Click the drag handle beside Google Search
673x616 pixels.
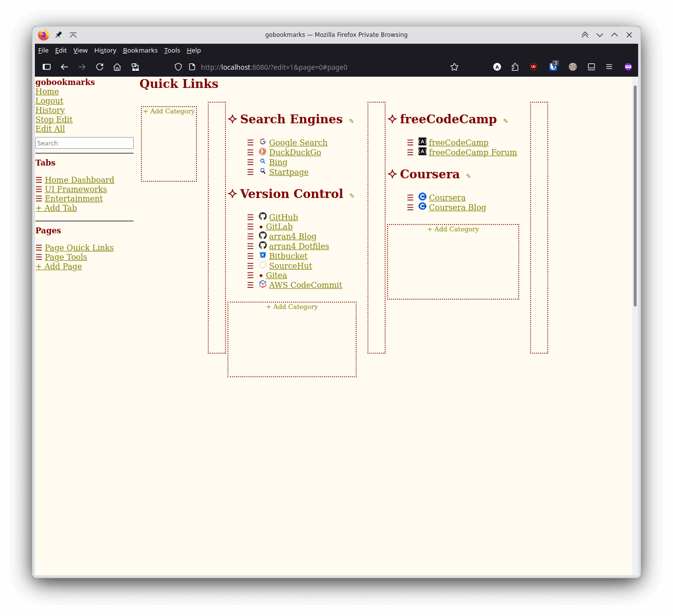pyautogui.click(x=251, y=143)
